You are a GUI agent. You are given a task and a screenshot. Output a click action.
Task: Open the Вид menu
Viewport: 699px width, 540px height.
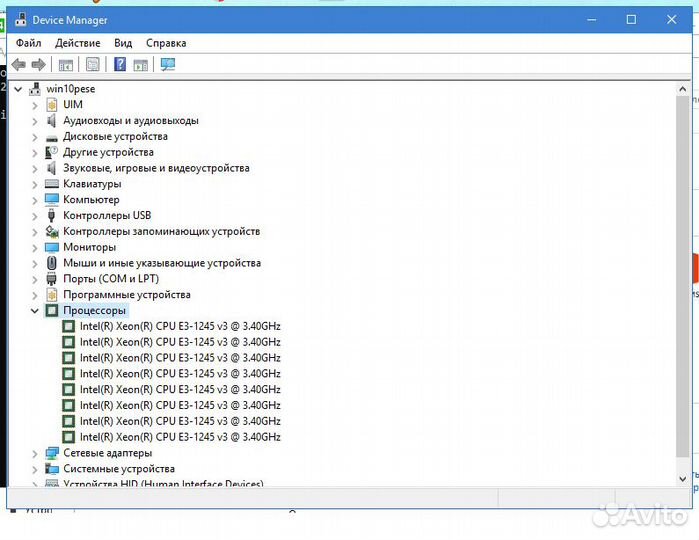tap(123, 43)
